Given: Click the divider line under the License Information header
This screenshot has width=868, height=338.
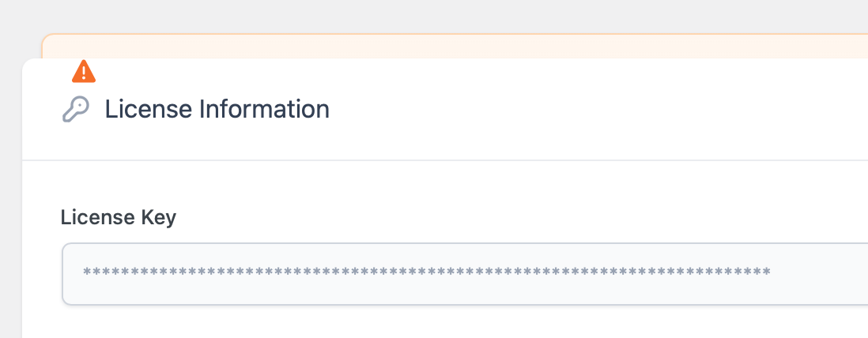Looking at the screenshot, I should click(445, 160).
